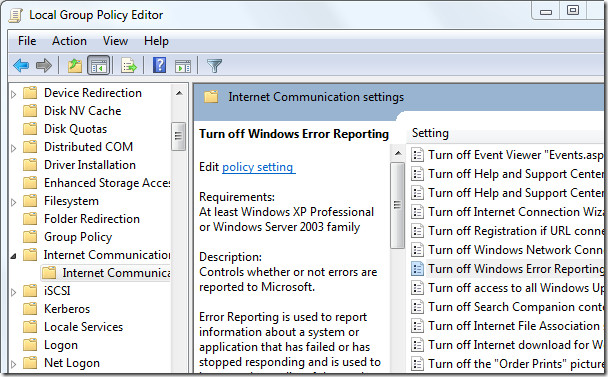Open the File menu
The height and width of the screenshot is (377, 608).
tap(27, 41)
